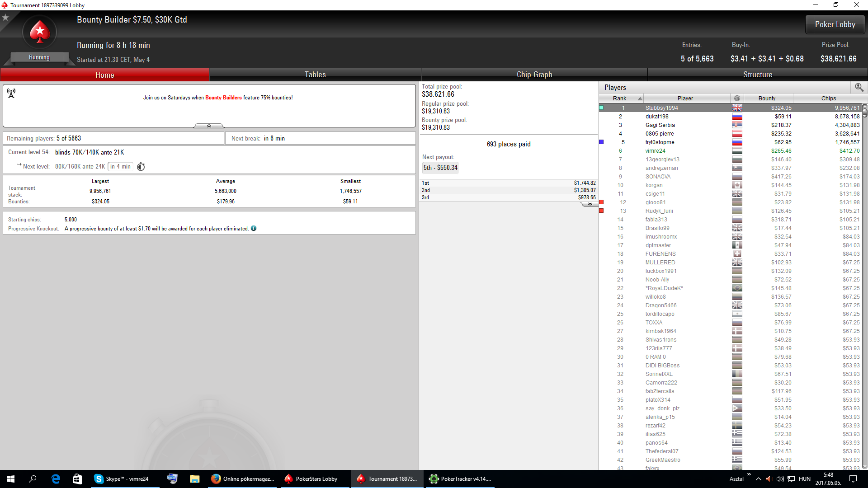Image resolution: width=868 pixels, height=488 pixels.
Task: Click the next payout 5th - $550.34 box
Action: tap(440, 168)
